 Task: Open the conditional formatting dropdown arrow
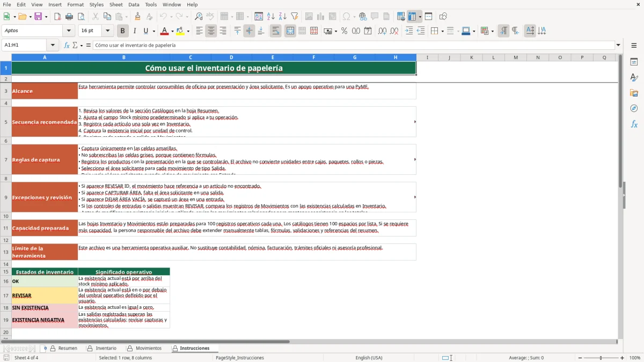493,31
